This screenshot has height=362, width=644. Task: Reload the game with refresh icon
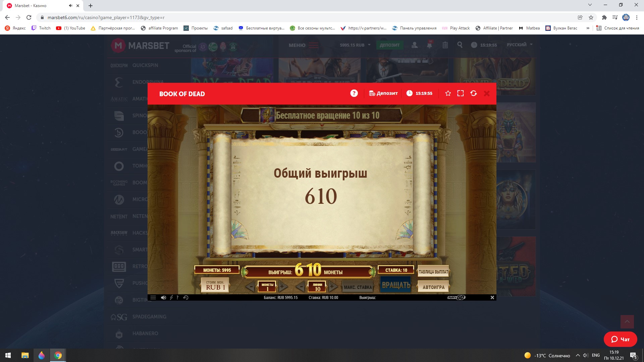point(474,94)
